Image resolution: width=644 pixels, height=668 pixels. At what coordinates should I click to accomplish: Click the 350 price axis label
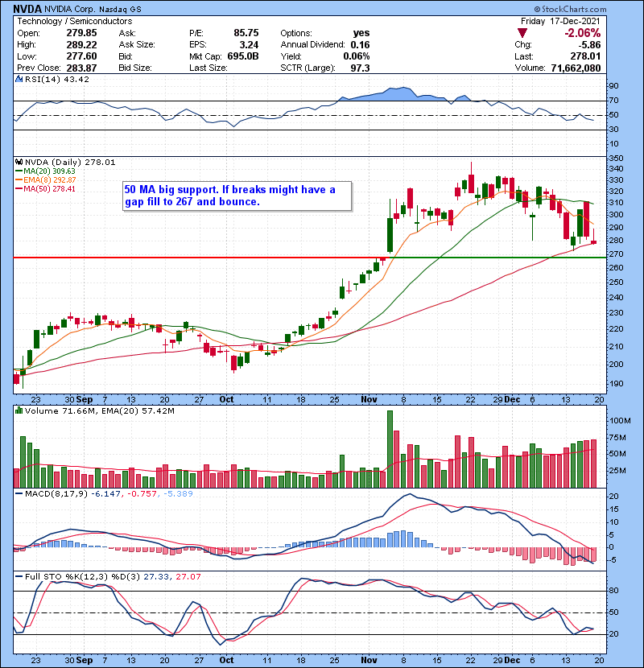617,158
